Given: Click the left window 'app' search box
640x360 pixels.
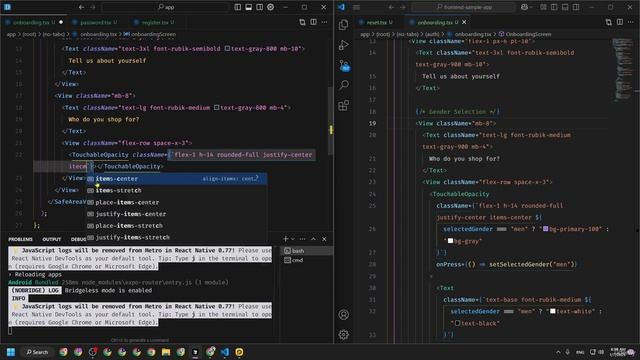Looking at the screenshot, I should tap(165, 7).
